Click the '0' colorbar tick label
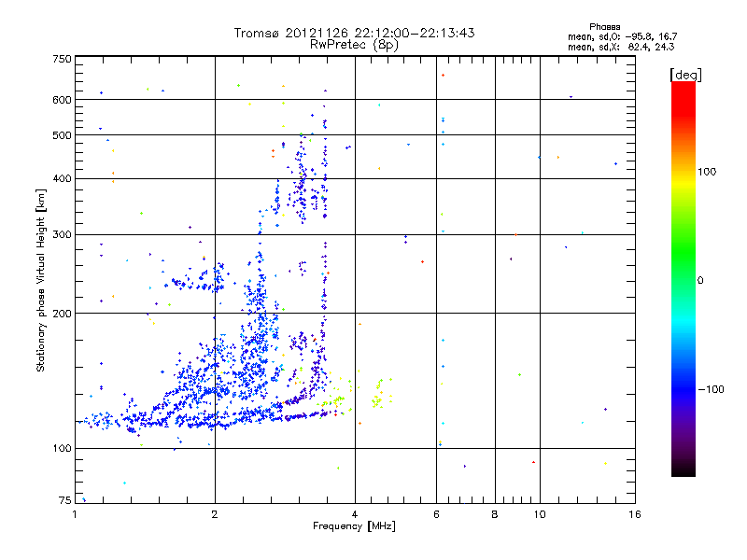 click(x=700, y=281)
